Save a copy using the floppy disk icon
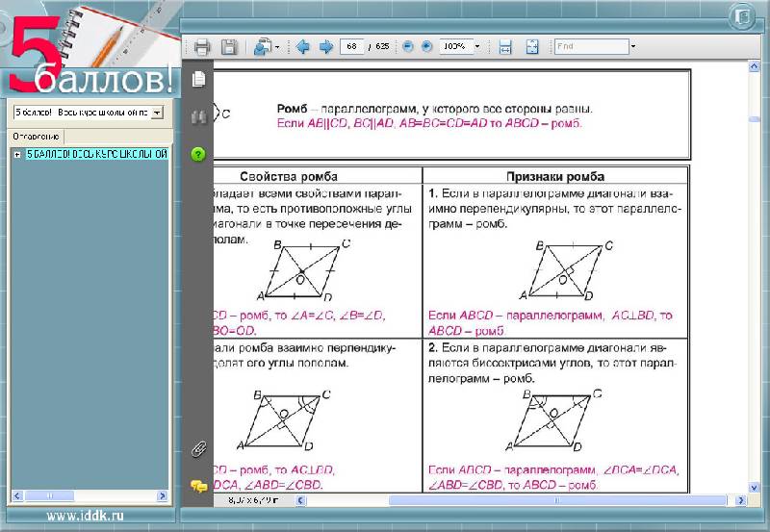770x532 pixels. [x=229, y=47]
